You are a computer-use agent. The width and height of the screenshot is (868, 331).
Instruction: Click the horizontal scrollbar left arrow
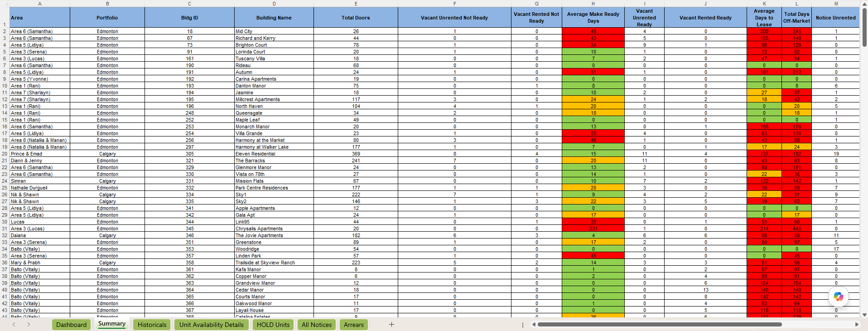coord(534,325)
